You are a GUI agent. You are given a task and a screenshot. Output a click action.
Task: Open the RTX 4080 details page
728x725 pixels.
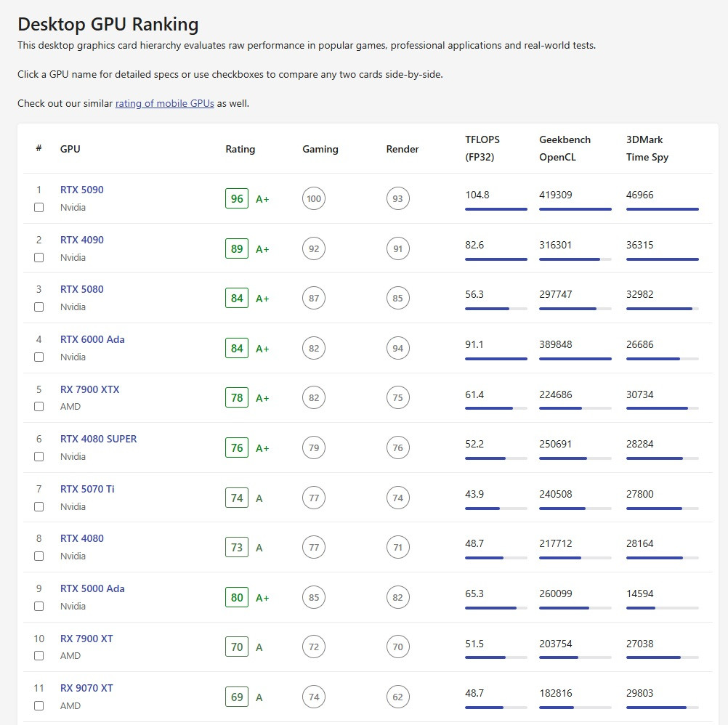pos(81,538)
